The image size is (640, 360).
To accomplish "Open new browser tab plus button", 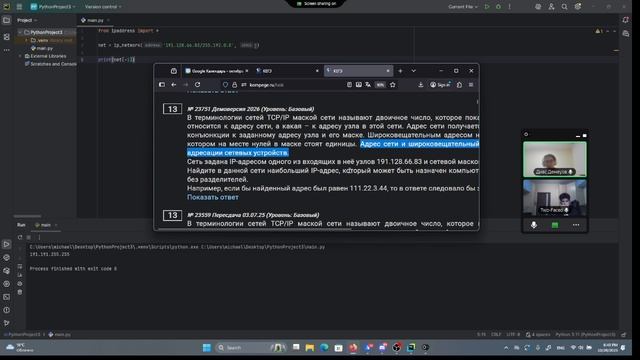I will (x=400, y=71).
